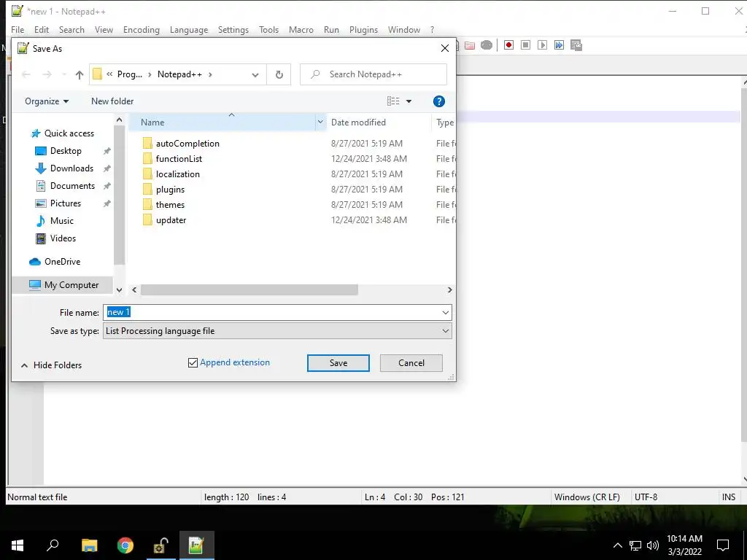747x560 pixels.
Task: Open the Plugins menu
Action: [x=363, y=30]
